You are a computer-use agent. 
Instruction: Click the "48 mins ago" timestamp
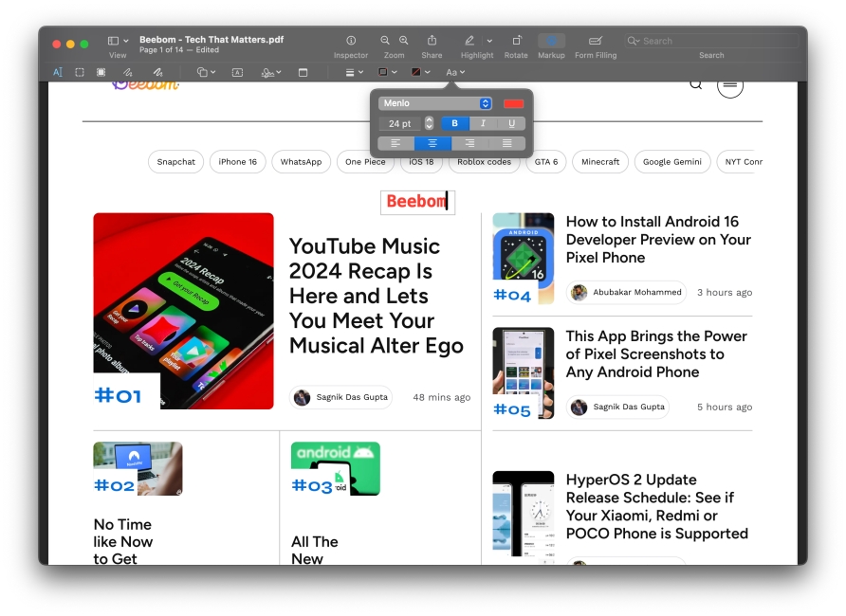click(442, 397)
